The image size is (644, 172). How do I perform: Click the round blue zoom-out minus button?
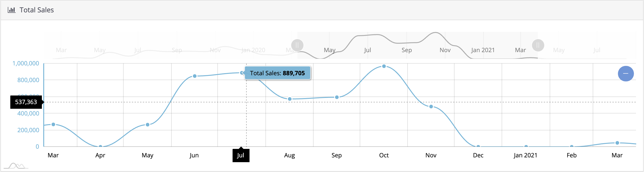click(x=625, y=73)
